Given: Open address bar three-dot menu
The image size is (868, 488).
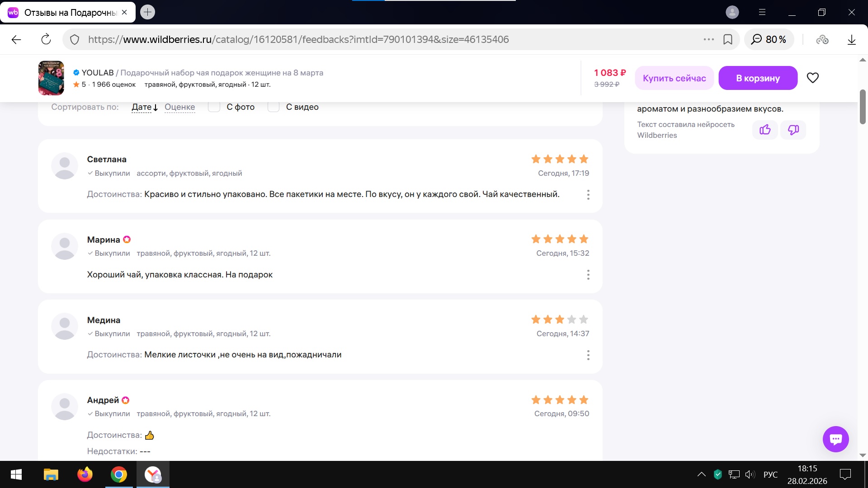Looking at the screenshot, I should [x=708, y=39].
